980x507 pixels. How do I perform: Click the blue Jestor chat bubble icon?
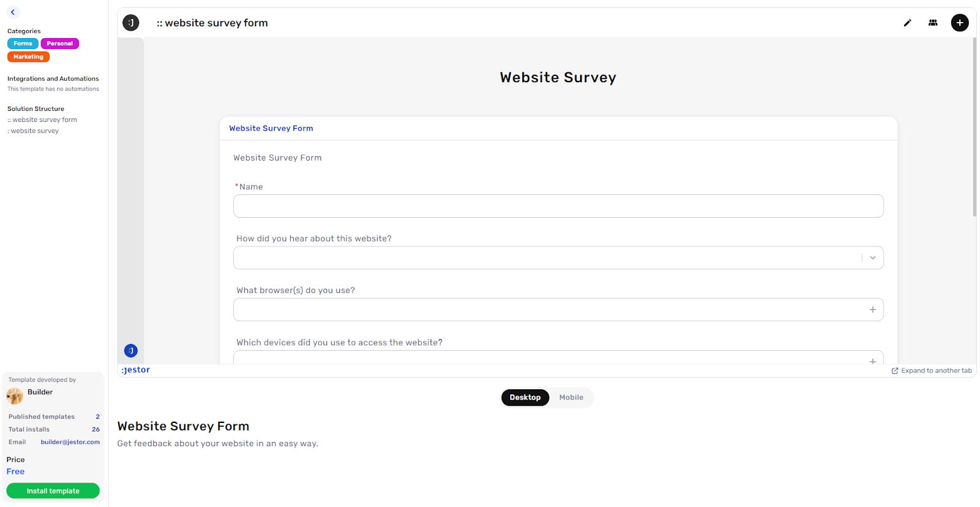pyautogui.click(x=131, y=351)
